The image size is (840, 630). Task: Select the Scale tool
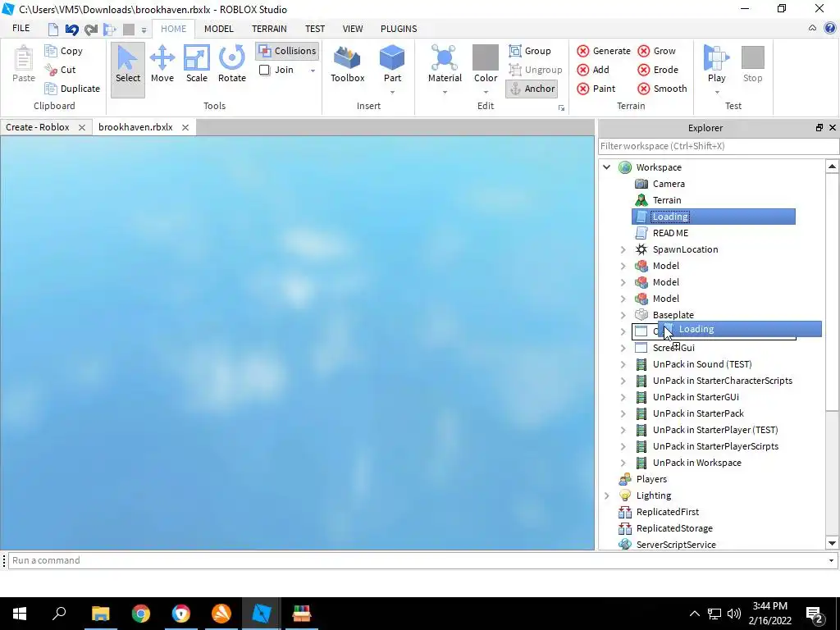(x=197, y=64)
